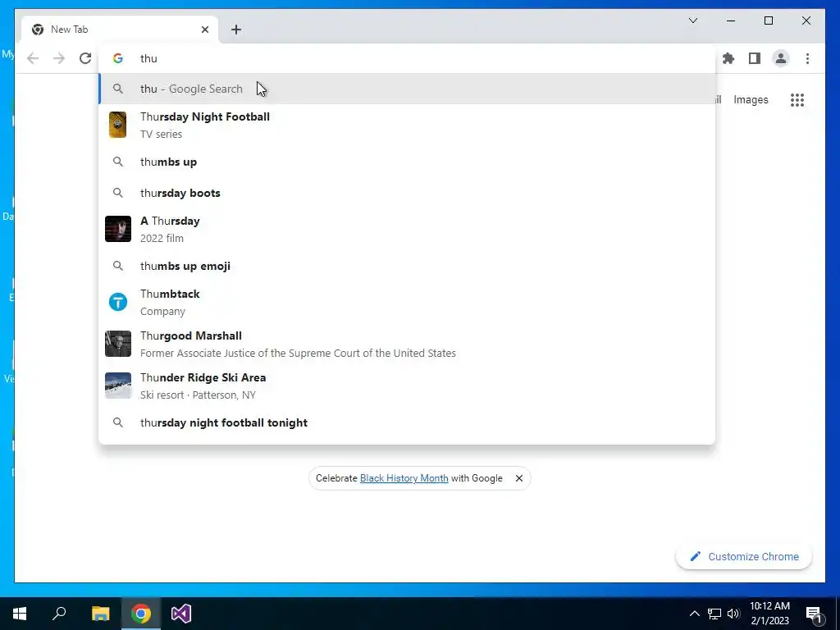Choose the Thunder Ridge Ski Area suggestion
Image resolution: width=840 pixels, height=630 pixels.
[x=407, y=386]
